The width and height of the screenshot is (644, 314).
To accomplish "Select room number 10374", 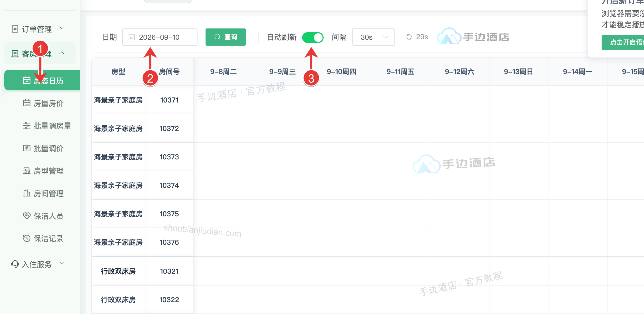I will click(169, 185).
